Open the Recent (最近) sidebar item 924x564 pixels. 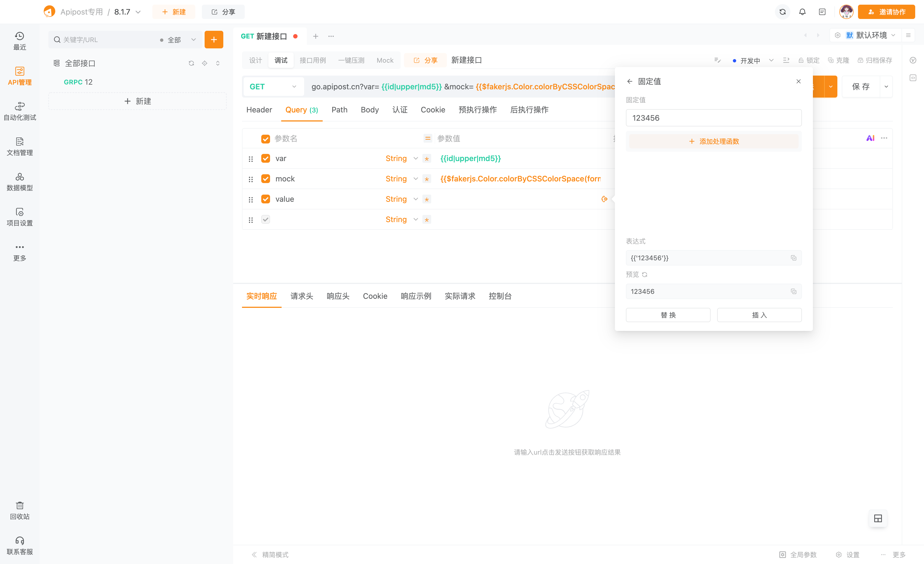(x=20, y=41)
